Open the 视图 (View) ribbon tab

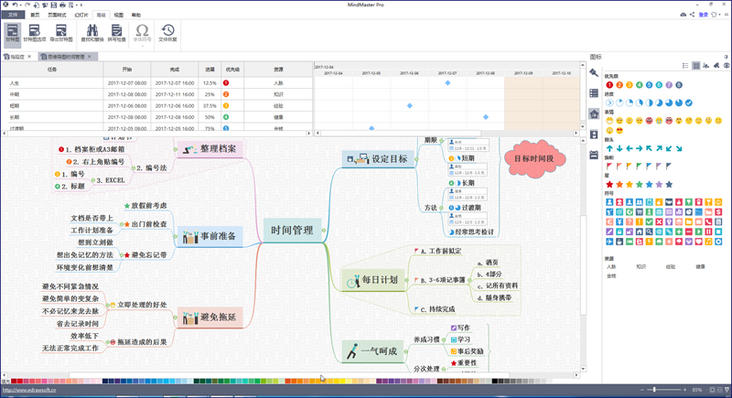click(x=119, y=15)
